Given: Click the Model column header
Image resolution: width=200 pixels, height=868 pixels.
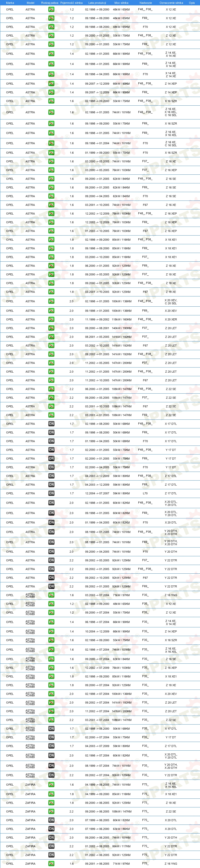Looking at the screenshot, I should 30,3.
